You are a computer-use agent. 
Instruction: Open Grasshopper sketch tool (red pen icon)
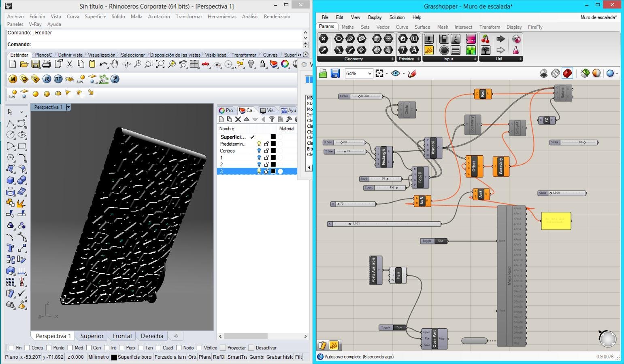(x=412, y=73)
